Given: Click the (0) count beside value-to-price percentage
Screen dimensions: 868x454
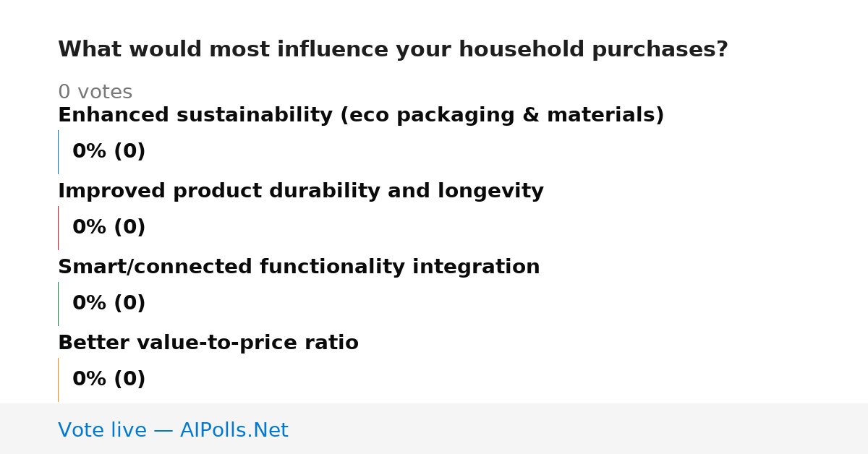Looking at the screenshot, I should point(129,380).
